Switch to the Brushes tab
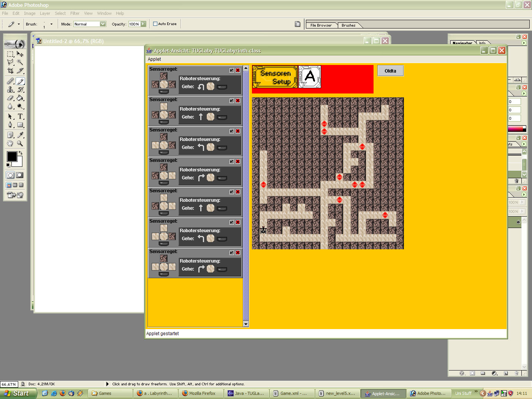Viewport: 532px width, 399px height. tap(348, 25)
